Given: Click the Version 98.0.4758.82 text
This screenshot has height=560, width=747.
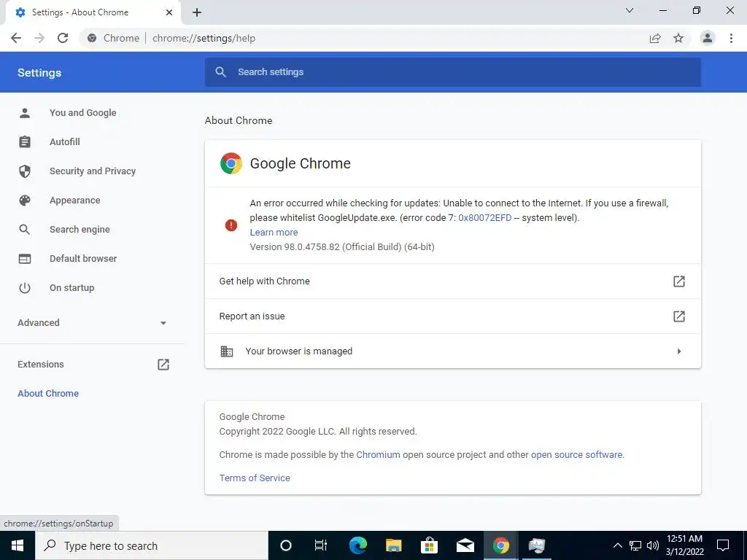Looking at the screenshot, I should click(342, 246).
